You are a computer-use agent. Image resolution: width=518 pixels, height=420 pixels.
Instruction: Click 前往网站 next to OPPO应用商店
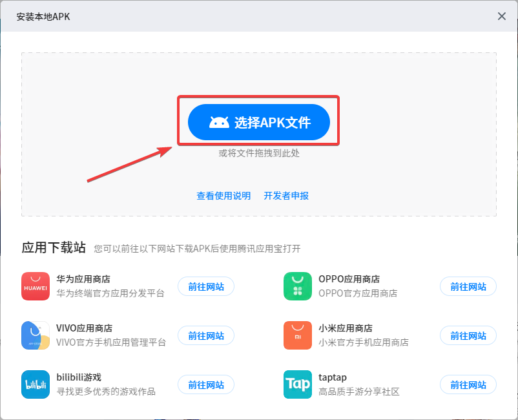click(x=468, y=286)
